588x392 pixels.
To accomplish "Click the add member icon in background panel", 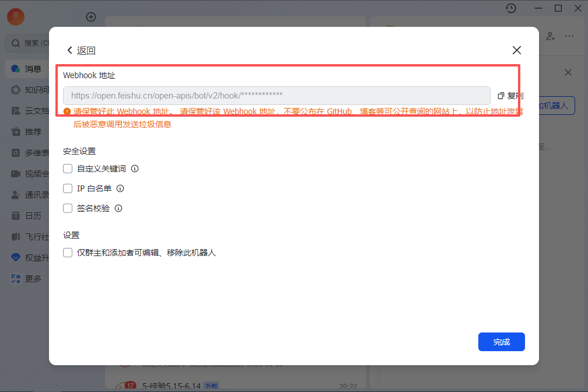I will pos(550,36).
